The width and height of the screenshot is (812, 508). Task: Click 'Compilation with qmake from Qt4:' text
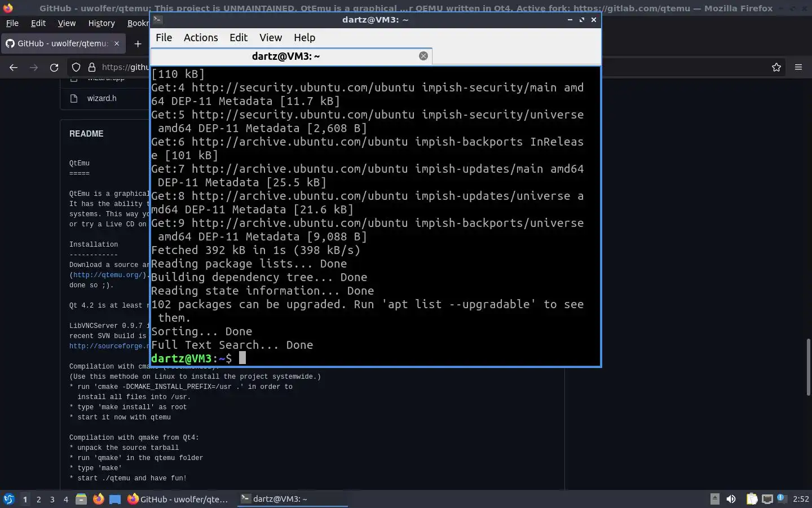coord(134,437)
